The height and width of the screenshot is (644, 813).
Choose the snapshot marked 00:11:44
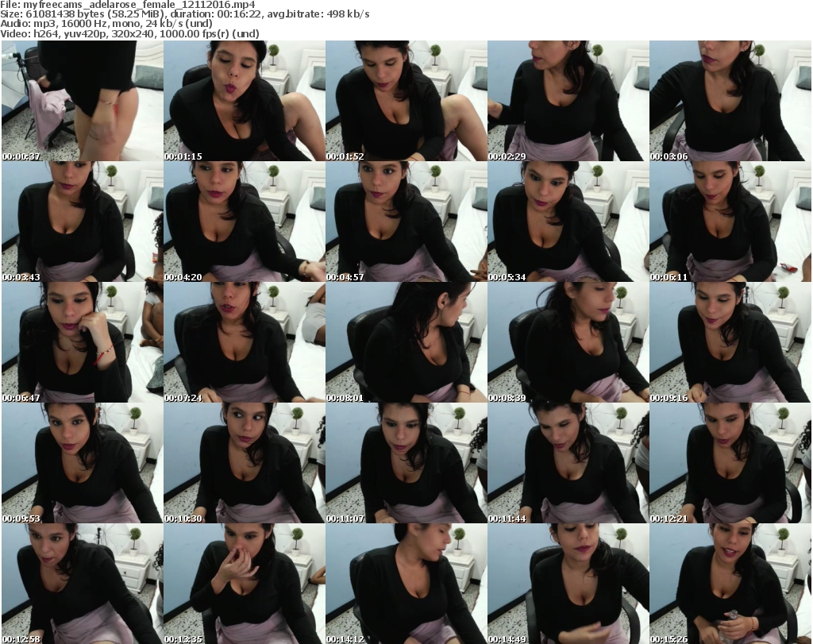coord(568,463)
